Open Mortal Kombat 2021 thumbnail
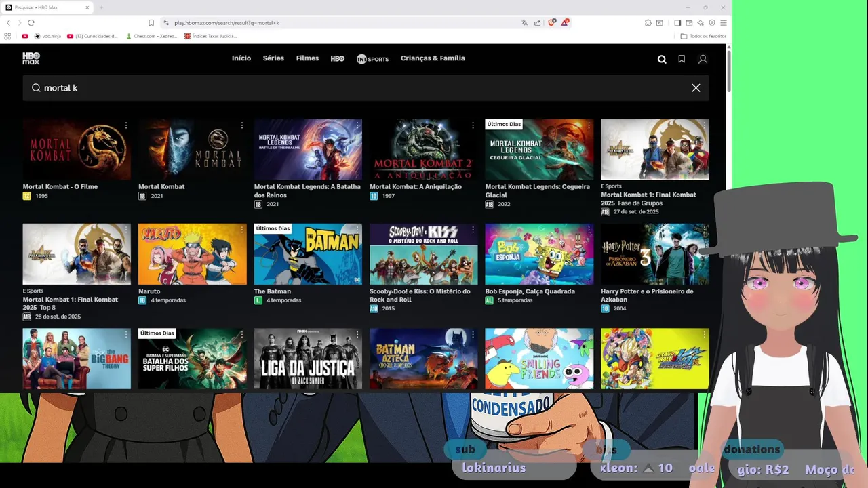 (193, 150)
